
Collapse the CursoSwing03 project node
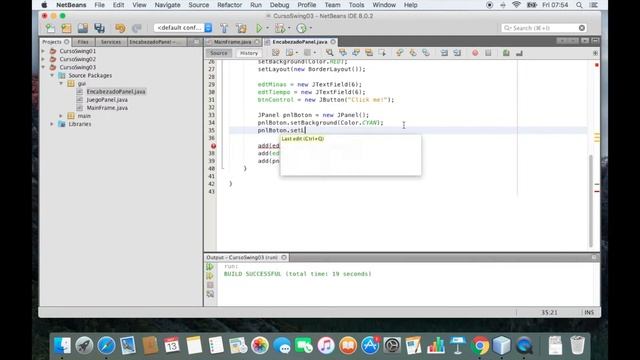click(x=43, y=67)
